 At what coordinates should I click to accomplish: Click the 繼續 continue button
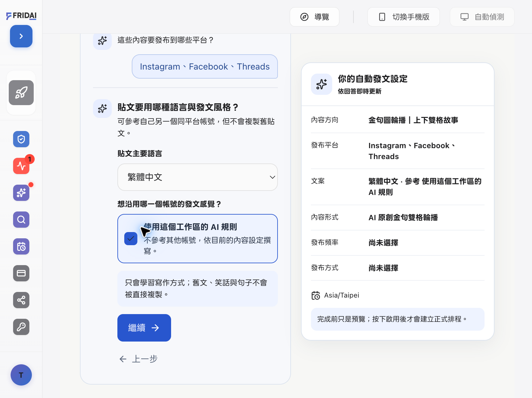pos(144,328)
